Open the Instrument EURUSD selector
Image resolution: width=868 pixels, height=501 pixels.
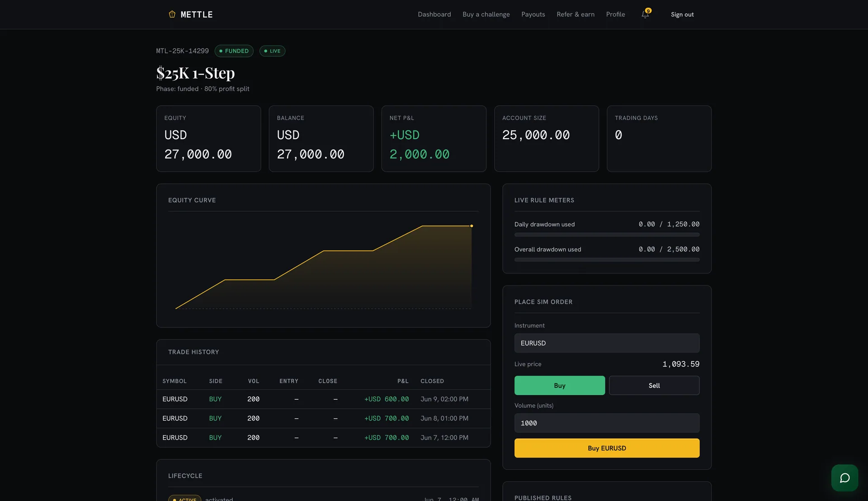coord(607,343)
